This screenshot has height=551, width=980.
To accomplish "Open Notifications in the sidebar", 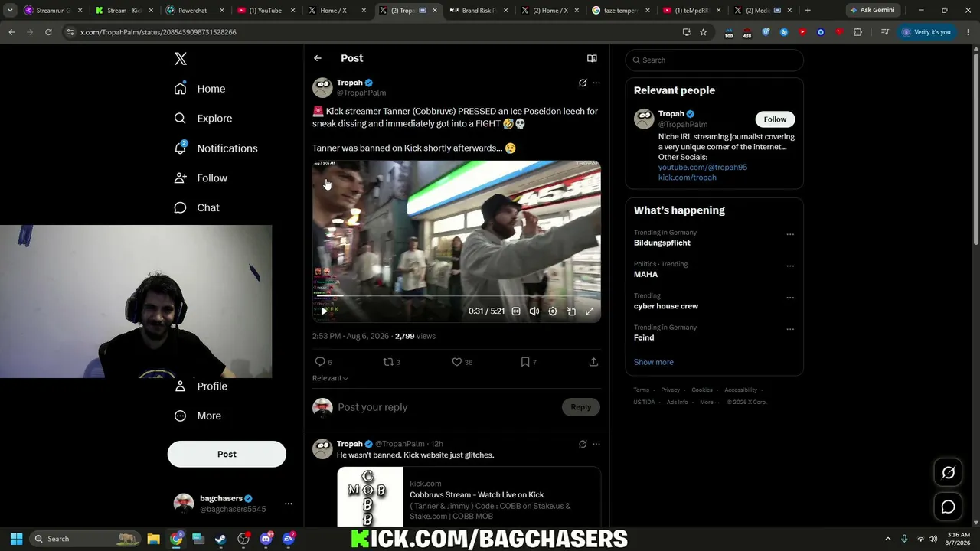I will (x=216, y=148).
